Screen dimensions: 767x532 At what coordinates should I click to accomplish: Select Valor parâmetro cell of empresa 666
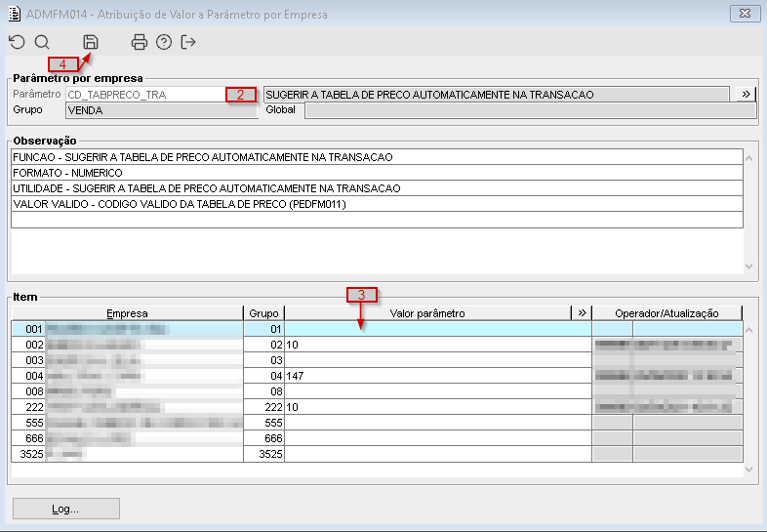click(438, 438)
